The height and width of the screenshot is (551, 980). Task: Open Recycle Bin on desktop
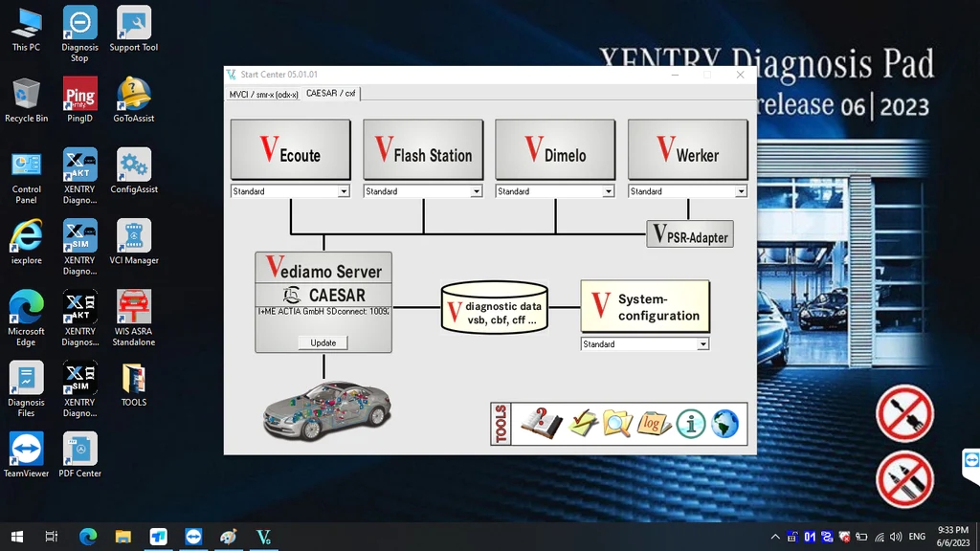(26, 100)
